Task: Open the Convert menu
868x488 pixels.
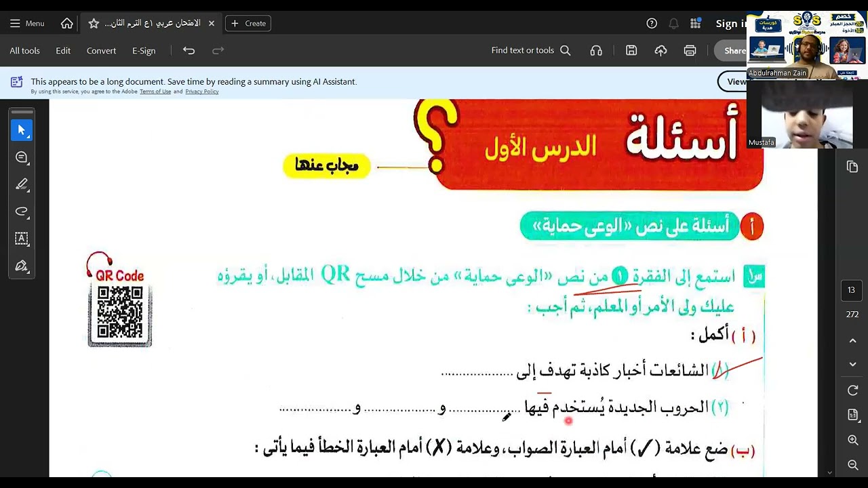Action: pyautogui.click(x=101, y=50)
